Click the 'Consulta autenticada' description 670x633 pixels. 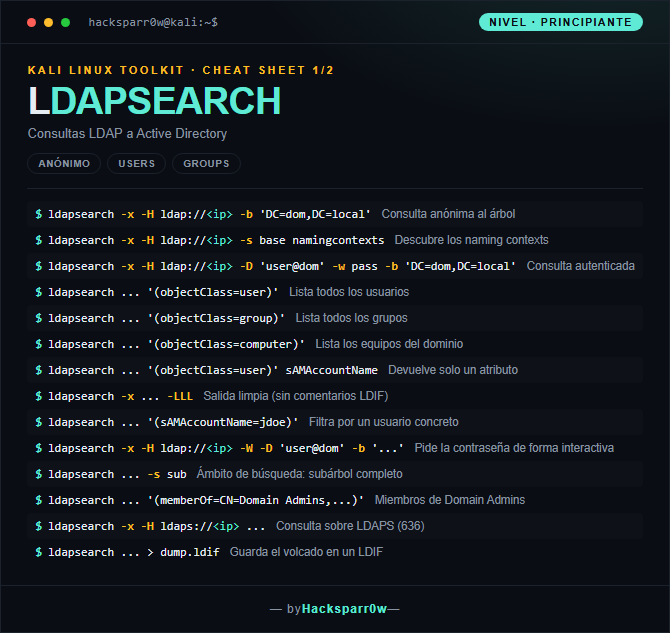(580, 266)
